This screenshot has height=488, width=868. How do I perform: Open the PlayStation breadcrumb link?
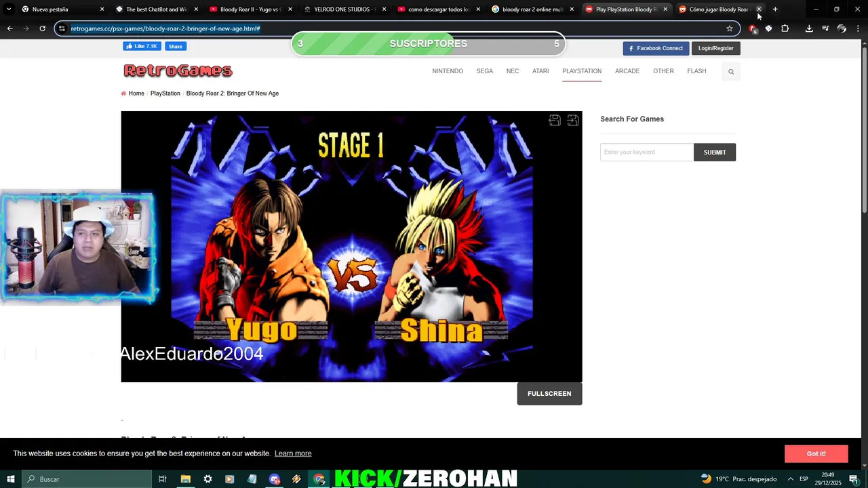click(165, 94)
